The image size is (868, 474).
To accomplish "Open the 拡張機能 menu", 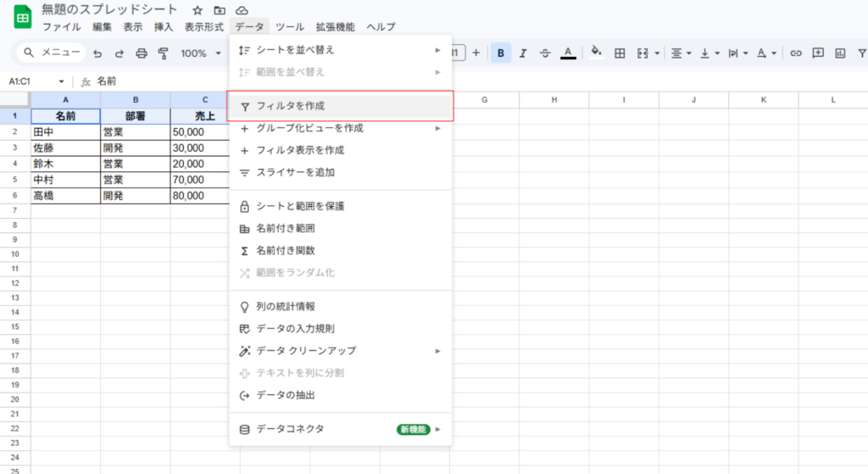I will (x=335, y=26).
